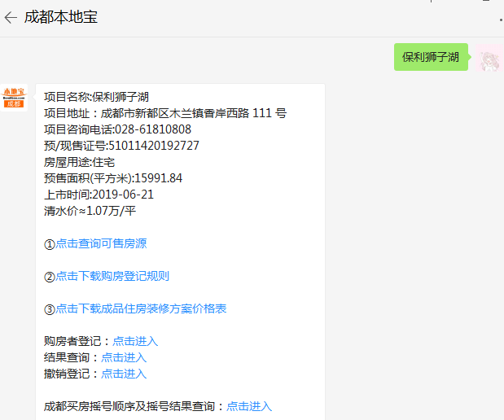Open link 点击查询可售房源
504x420 pixels.
(x=101, y=243)
